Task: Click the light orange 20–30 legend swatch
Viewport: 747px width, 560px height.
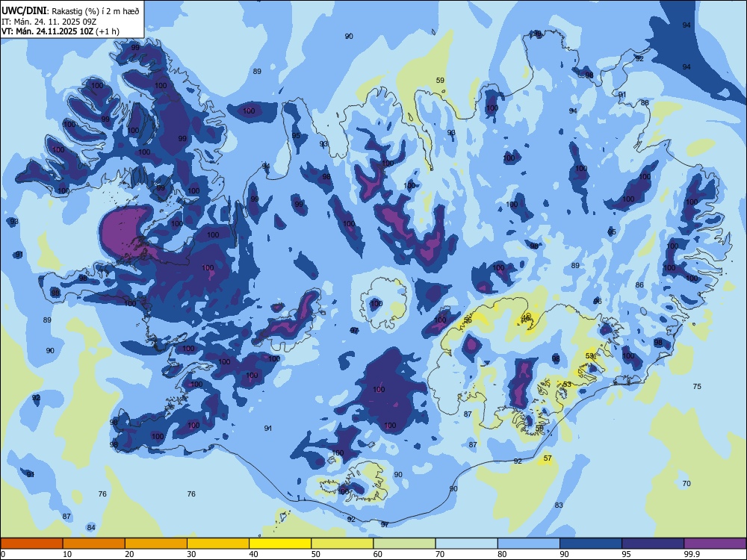Action: 156,544
